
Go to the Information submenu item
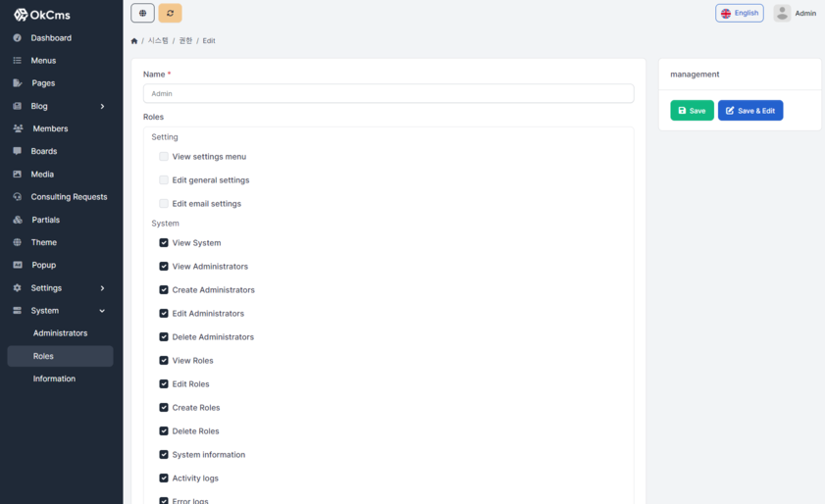54,378
